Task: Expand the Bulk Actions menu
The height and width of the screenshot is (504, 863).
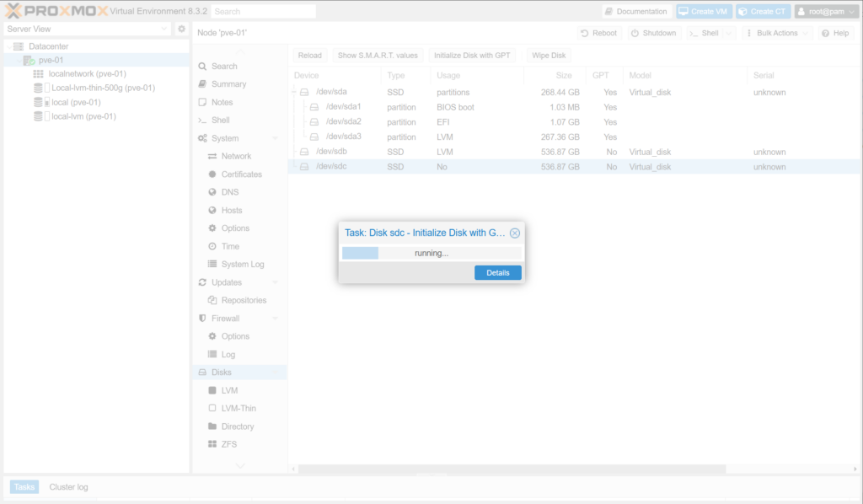Action: [777, 33]
